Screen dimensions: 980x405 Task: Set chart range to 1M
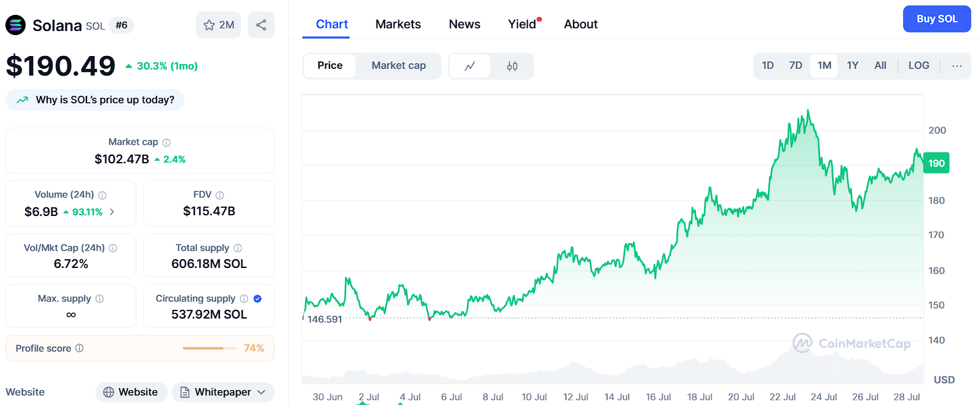824,65
